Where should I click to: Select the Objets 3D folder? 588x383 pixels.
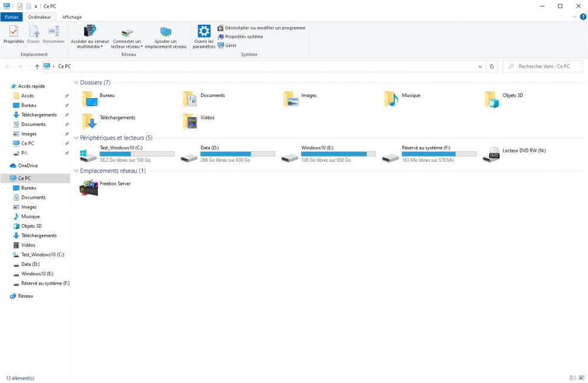click(x=492, y=99)
